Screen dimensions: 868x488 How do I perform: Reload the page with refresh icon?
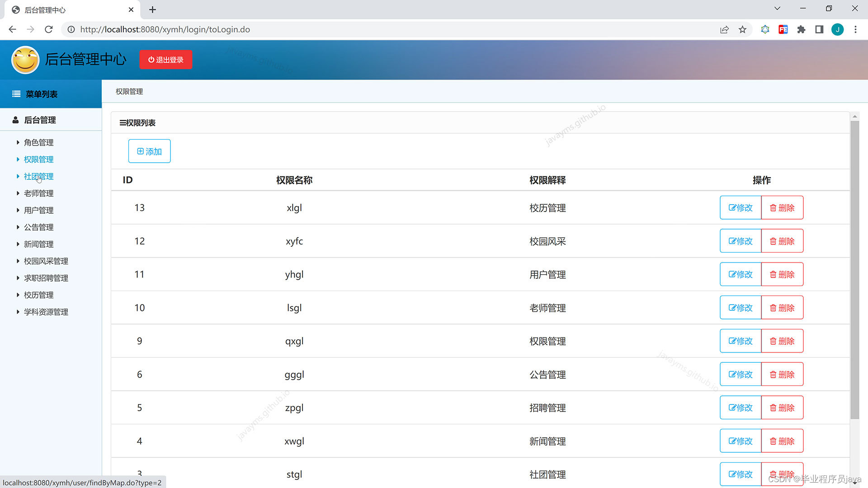coord(49,29)
